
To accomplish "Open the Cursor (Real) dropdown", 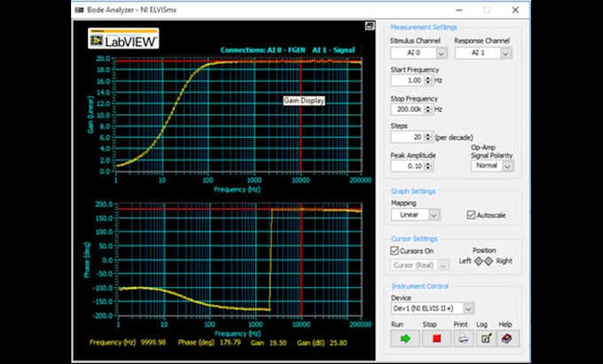I will coord(443,265).
